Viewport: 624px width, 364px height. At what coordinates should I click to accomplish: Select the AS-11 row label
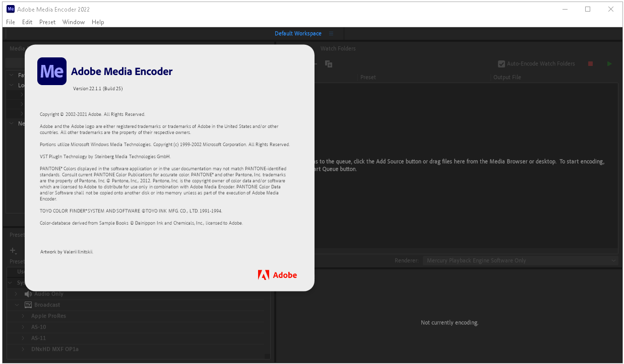pos(38,338)
